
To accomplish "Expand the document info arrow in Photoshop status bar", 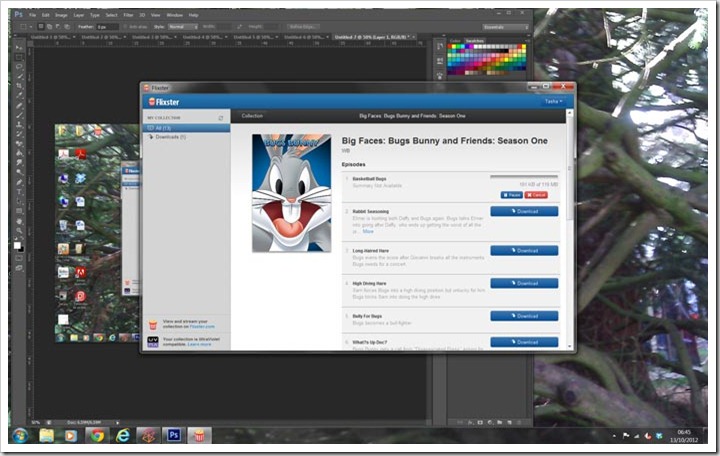I will click(x=118, y=422).
